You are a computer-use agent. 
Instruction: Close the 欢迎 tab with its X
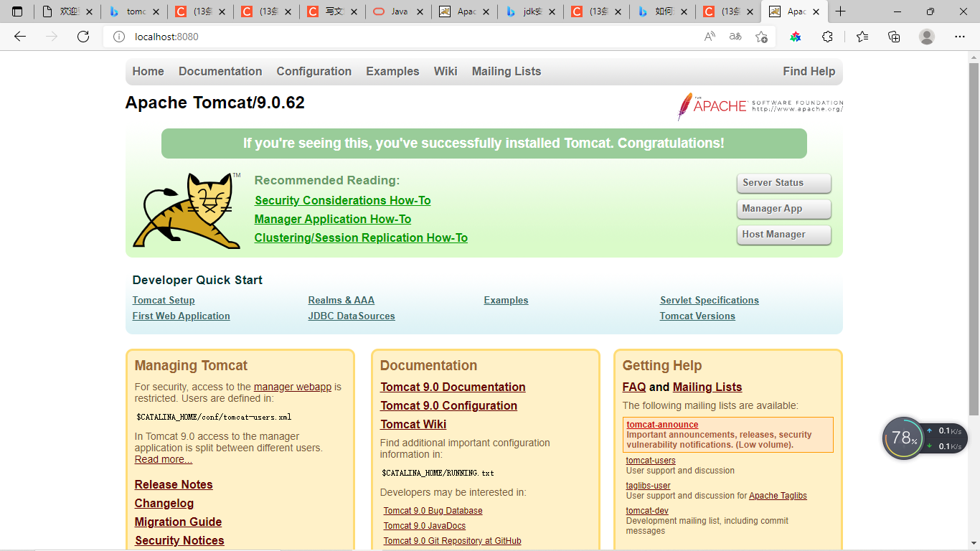coord(90,11)
